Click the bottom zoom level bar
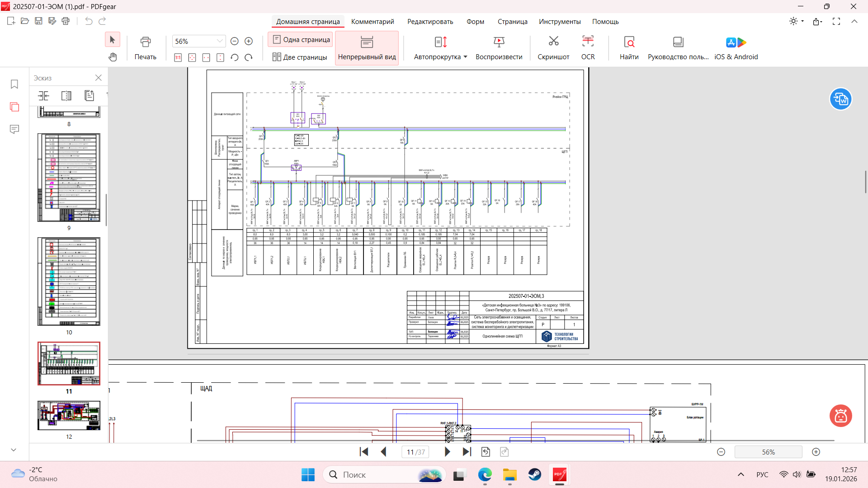868x488 pixels. point(768,452)
